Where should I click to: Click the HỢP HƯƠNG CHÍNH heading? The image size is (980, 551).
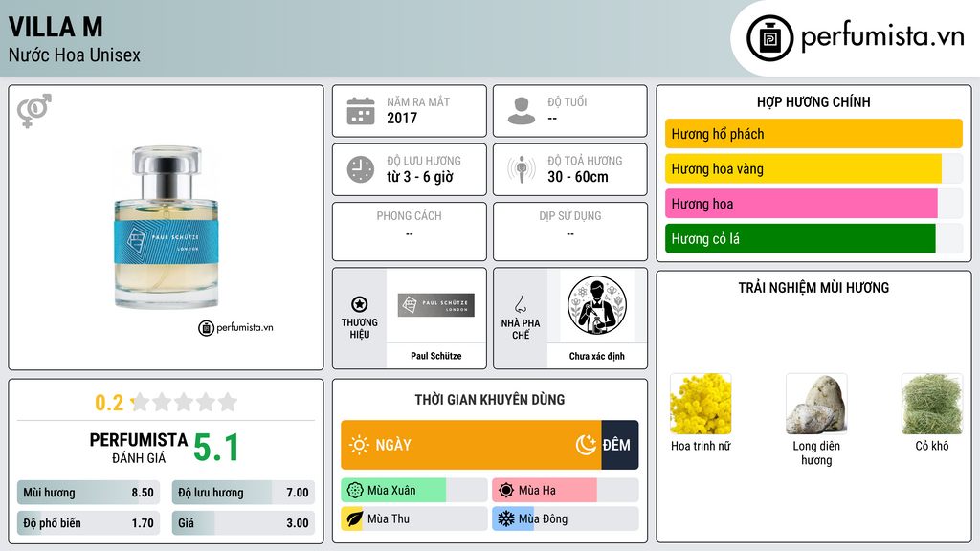813,101
